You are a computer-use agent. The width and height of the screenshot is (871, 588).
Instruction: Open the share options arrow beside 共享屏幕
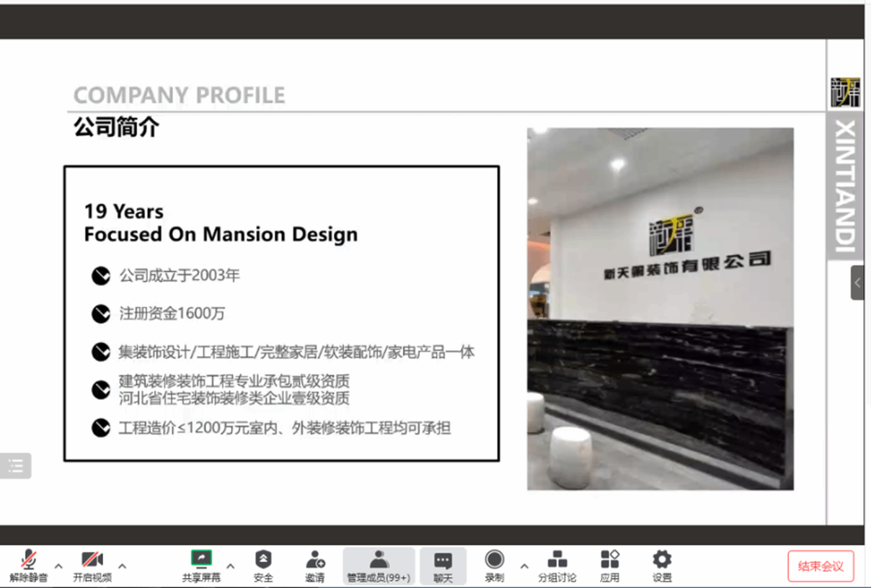click(231, 566)
